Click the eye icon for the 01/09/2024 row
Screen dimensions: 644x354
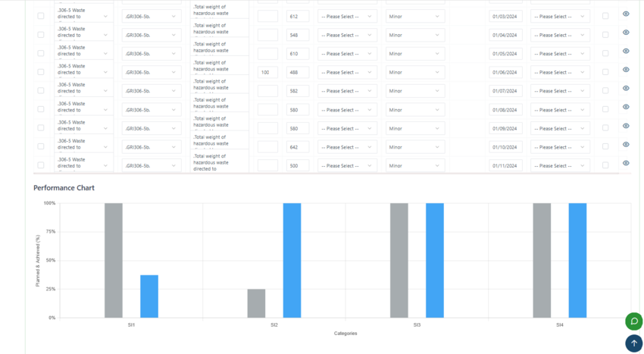click(626, 126)
